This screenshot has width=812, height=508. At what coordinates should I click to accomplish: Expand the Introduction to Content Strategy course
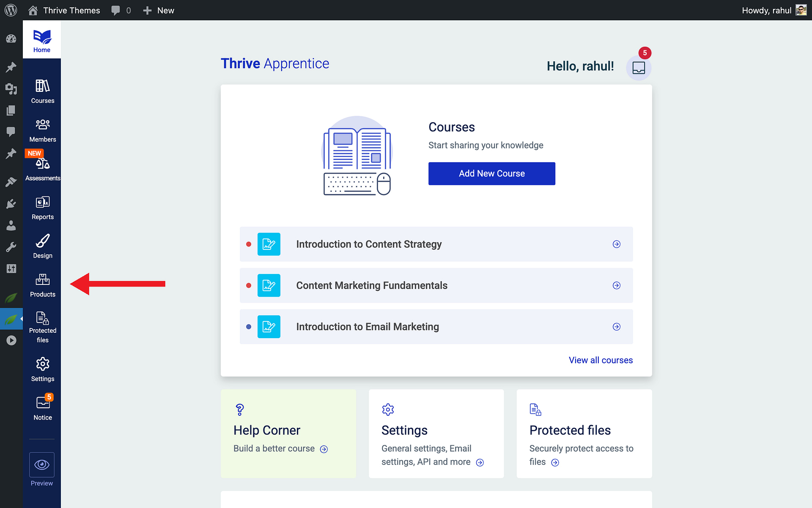pyautogui.click(x=617, y=244)
